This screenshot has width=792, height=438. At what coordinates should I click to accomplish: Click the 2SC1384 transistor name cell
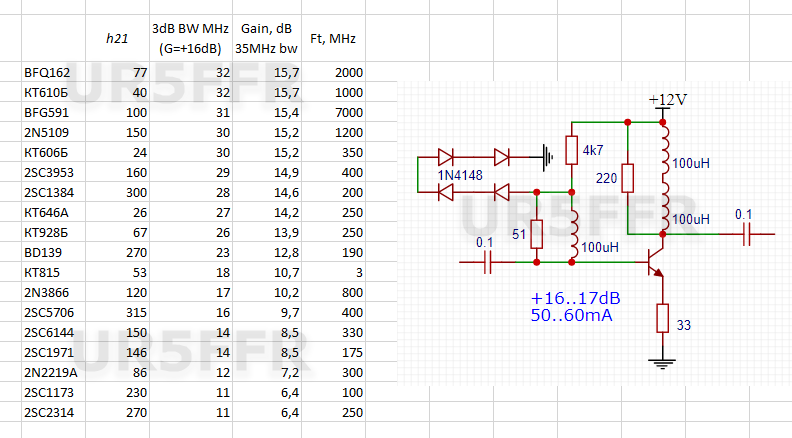[54, 192]
